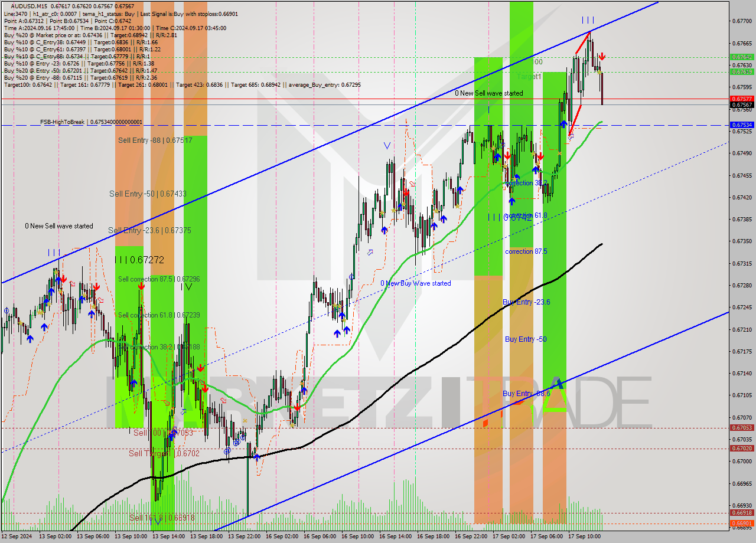Click the blue price tag 0.67534
Image resolution: width=756 pixels, height=543 pixels.
[x=742, y=125]
